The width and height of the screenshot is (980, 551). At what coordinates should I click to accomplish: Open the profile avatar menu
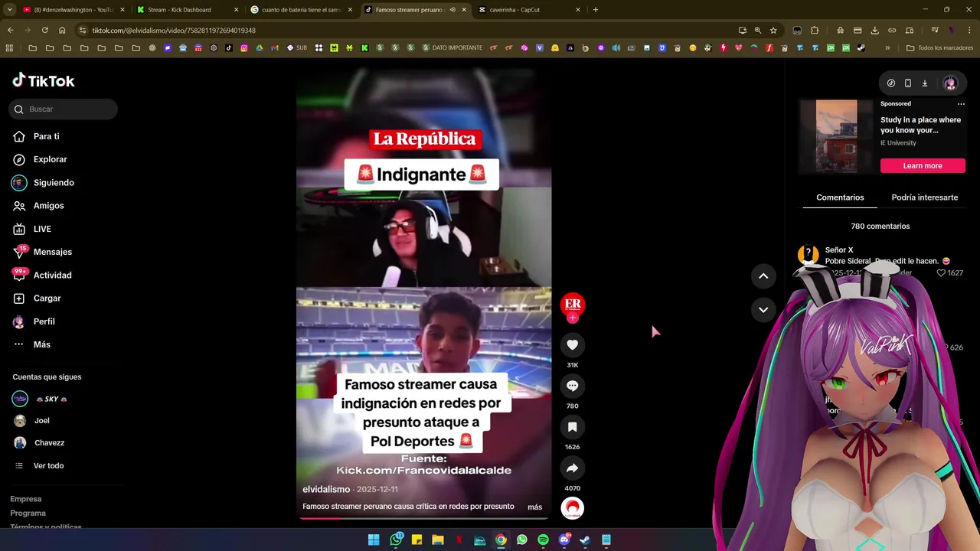coord(950,83)
